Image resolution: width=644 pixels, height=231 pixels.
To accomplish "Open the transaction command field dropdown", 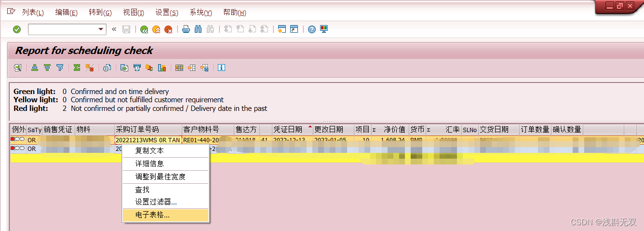I will (101, 29).
